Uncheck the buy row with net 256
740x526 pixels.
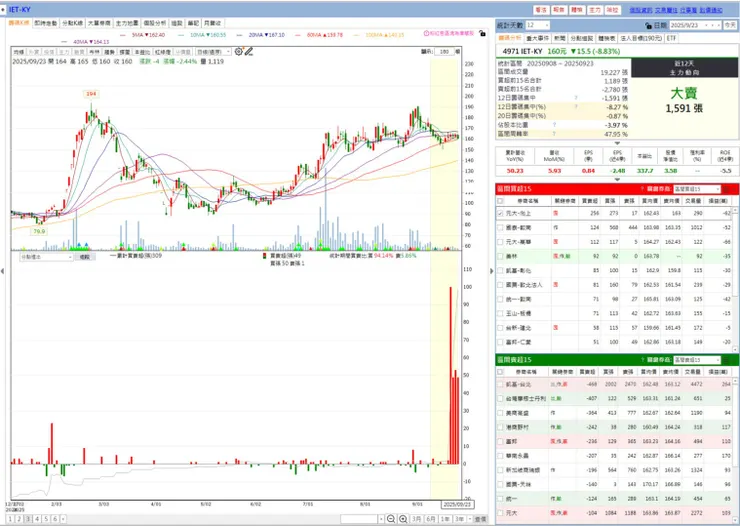(x=500, y=213)
